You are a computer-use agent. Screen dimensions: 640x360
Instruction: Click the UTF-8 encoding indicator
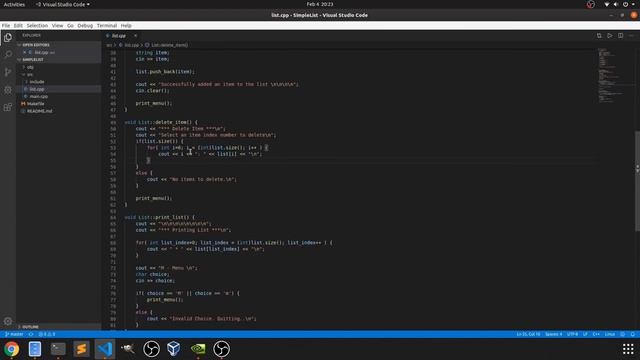coord(572,334)
